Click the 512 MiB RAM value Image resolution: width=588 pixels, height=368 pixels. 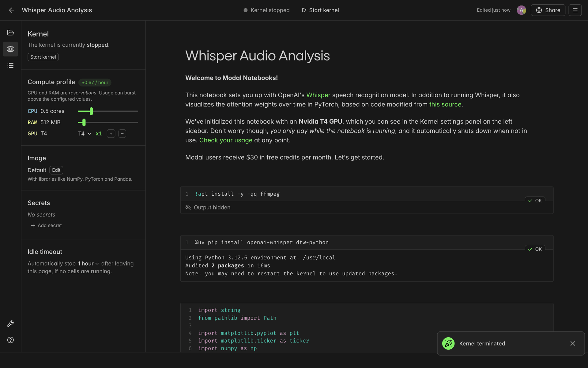click(x=51, y=122)
